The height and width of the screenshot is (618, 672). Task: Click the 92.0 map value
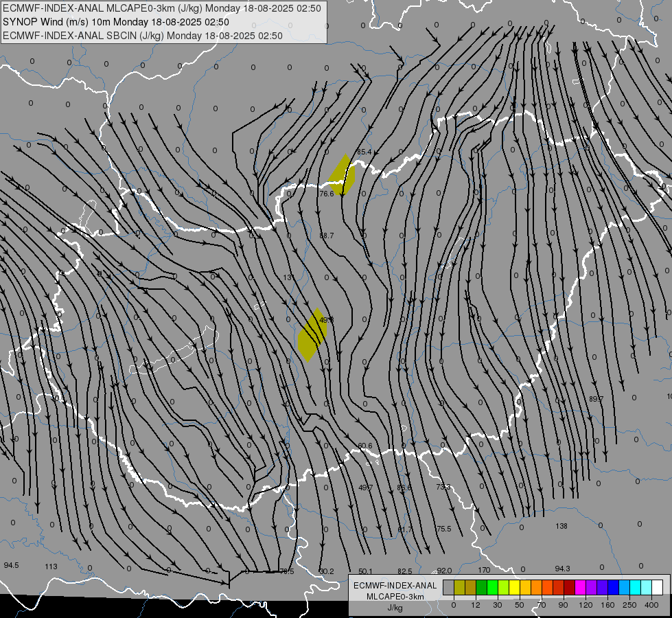click(x=444, y=571)
